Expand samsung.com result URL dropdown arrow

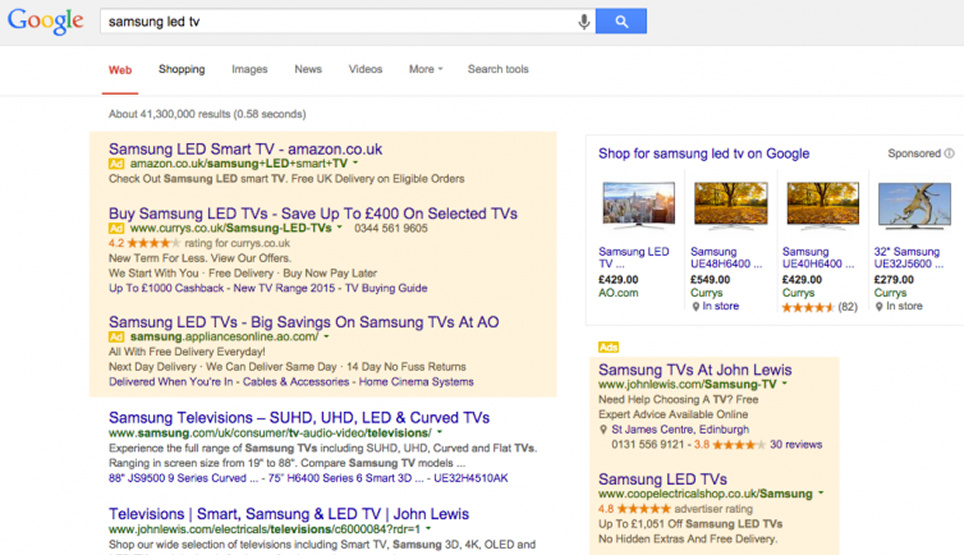[x=440, y=432]
